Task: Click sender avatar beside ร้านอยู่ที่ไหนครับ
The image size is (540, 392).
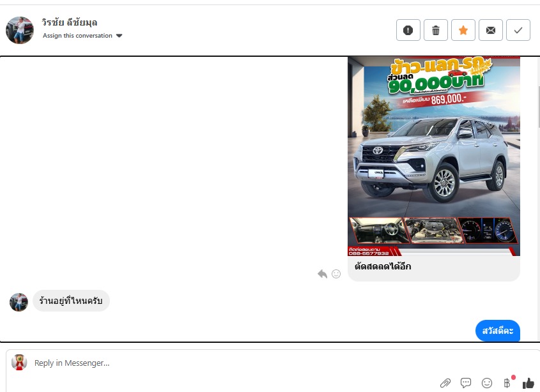Action: pyautogui.click(x=19, y=302)
